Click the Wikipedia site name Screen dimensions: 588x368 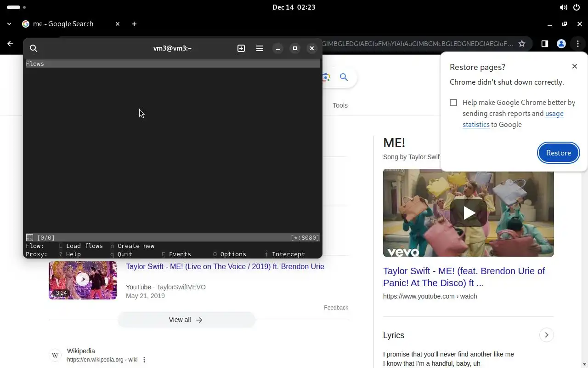[81, 351]
